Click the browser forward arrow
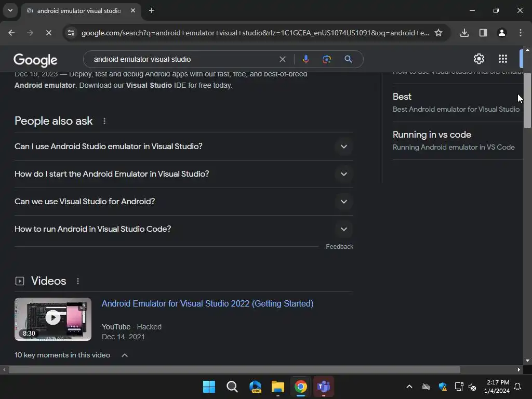532x399 pixels. tap(30, 33)
